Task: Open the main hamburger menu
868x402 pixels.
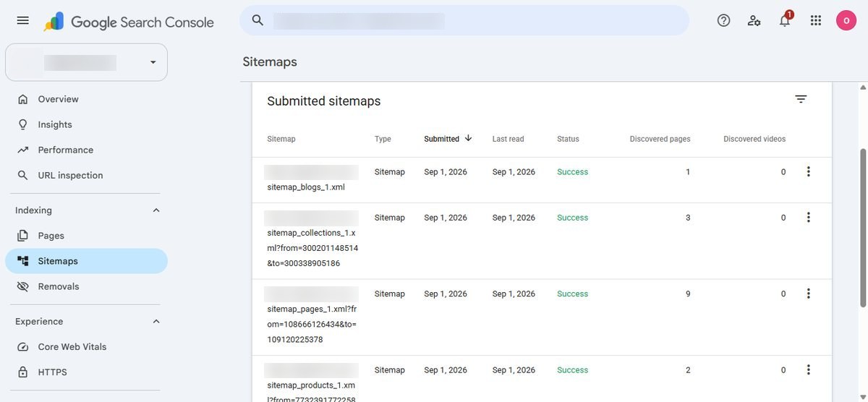Action: 23,20
